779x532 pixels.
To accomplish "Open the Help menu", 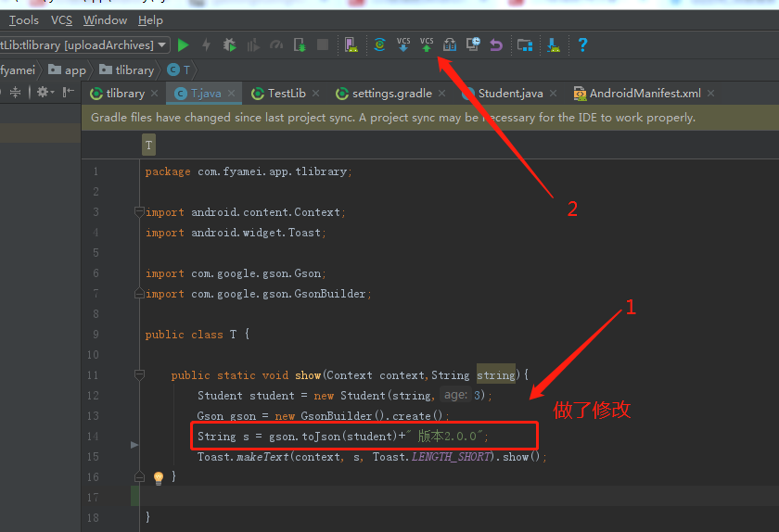I will pyautogui.click(x=150, y=20).
